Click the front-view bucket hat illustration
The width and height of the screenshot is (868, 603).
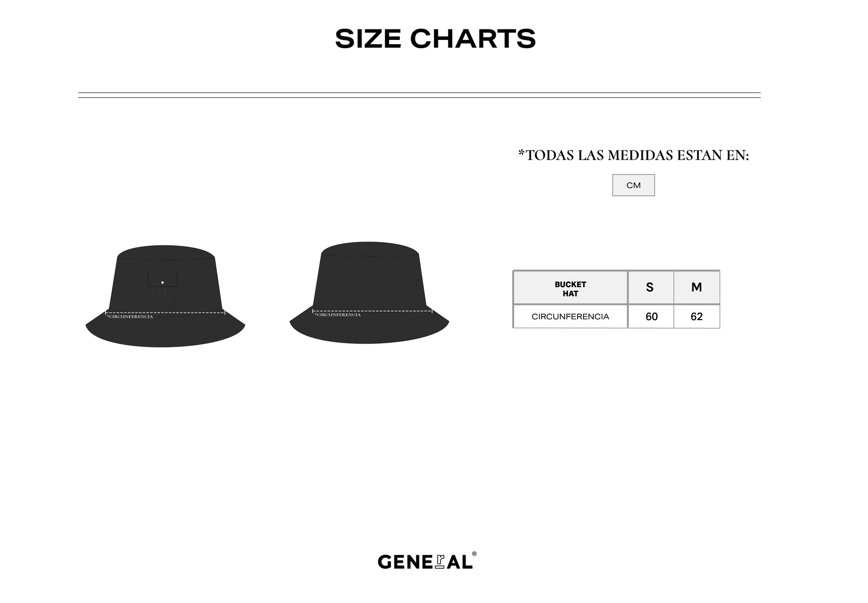pos(165,296)
